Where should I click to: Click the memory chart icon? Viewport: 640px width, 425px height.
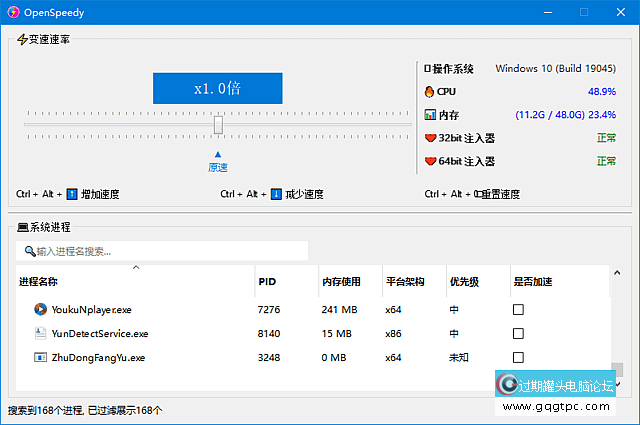coord(430,115)
